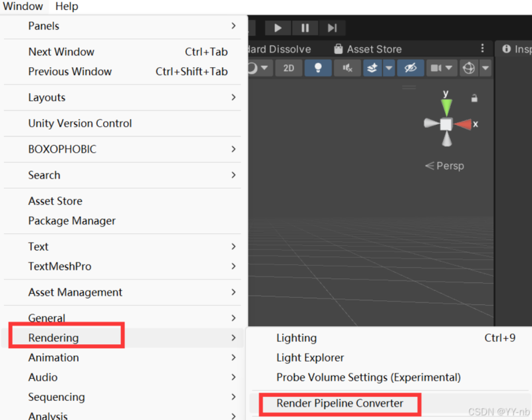Click the Pause button

[305, 28]
